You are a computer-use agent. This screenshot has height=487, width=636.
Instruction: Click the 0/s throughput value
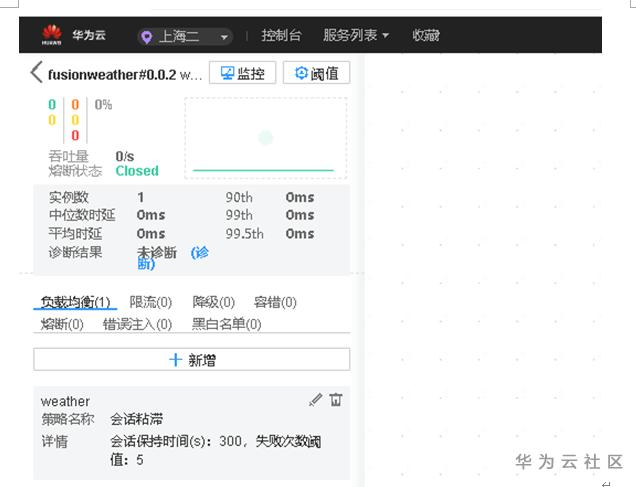click(x=125, y=156)
